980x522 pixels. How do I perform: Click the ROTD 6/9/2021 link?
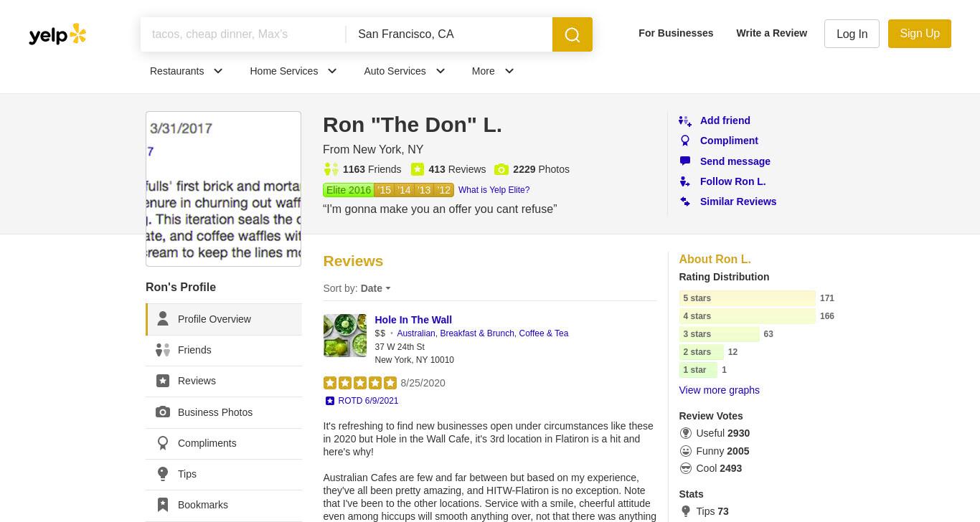click(x=368, y=401)
